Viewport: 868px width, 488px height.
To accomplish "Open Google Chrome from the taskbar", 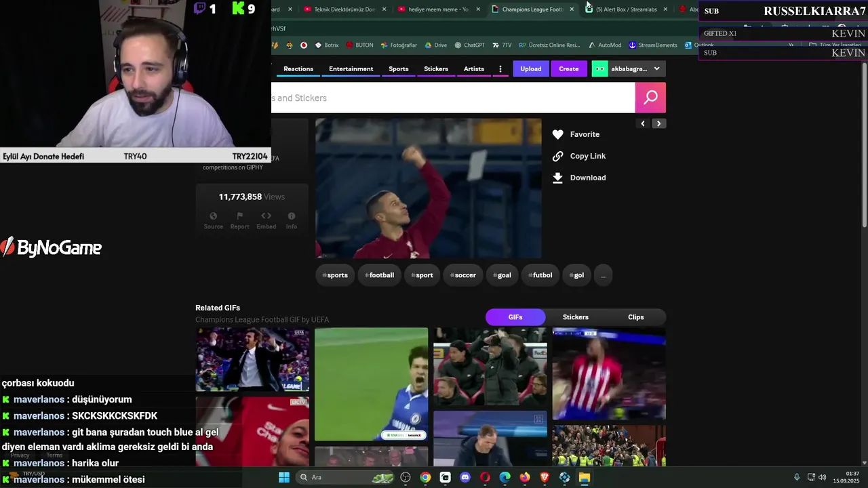I will click(x=425, y=477).
